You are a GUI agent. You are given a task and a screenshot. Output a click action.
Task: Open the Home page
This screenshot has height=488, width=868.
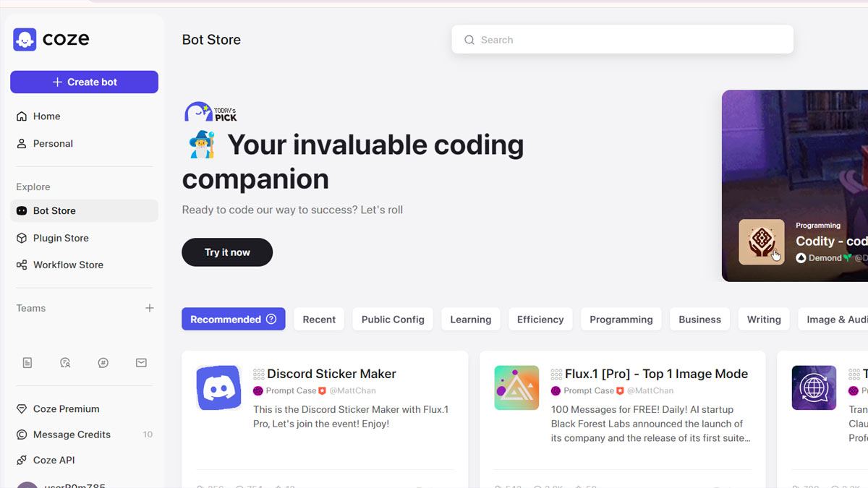[84, 116]
